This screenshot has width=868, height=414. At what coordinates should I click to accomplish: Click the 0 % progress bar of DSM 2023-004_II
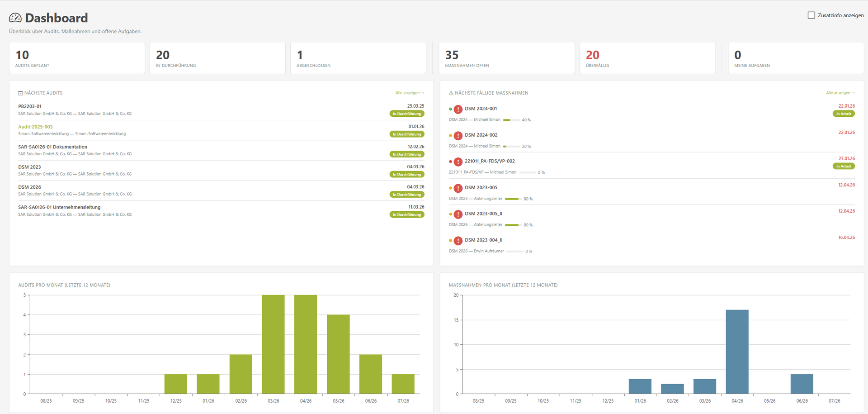(x=515, y=251)
